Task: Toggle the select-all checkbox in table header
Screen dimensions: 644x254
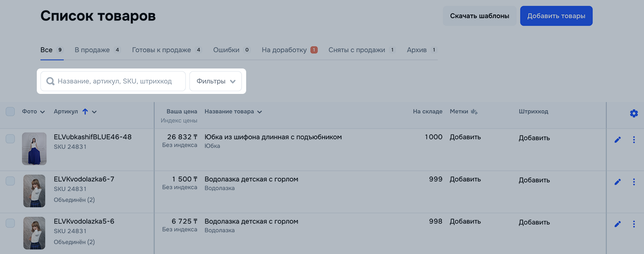Action: pos(10,111)
